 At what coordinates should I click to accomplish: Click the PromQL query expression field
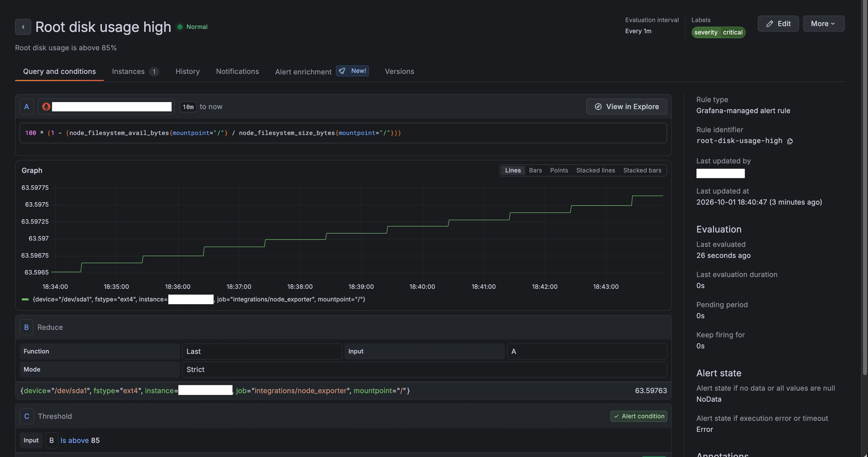[x=343, y=133]
